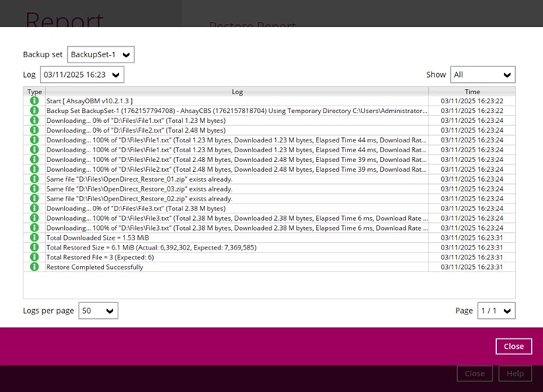Image resolution: width=543 pixels, height=392 pixels.
Task: Select 'Total Downloaded Size = 1.53 MiB' text
Action: [x=97, y=237]
